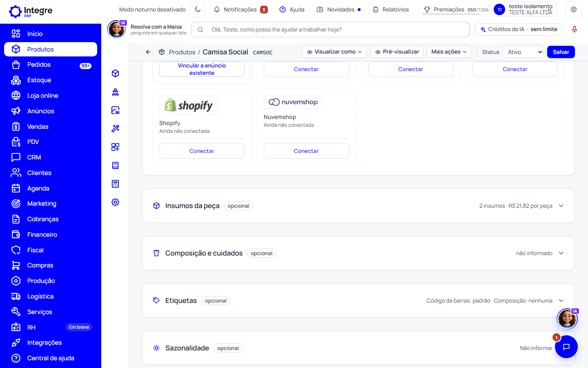Open Financeiro wallet icon

(16, 235)
